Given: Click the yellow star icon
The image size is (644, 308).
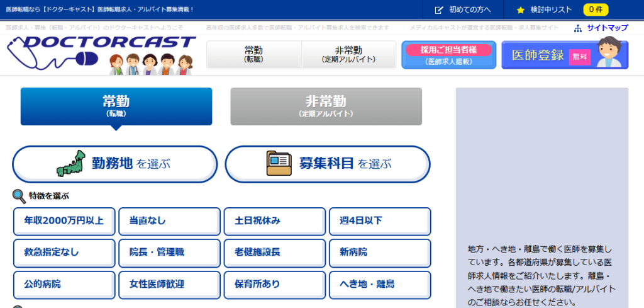Looking at the screenshot, I should pos(520,10).
